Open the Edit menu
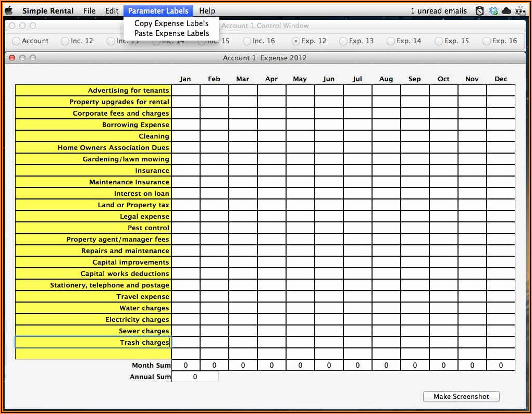The height and width of the screenshot is (414, 532). point(112,10)
